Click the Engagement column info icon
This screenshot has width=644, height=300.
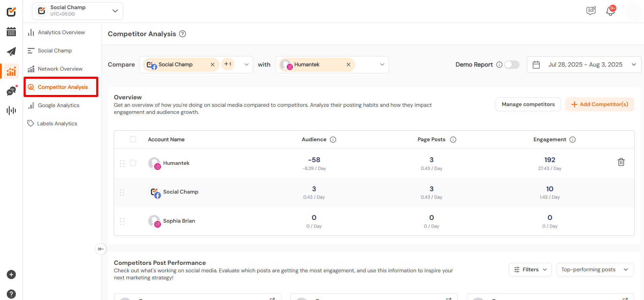pos(572,140)
